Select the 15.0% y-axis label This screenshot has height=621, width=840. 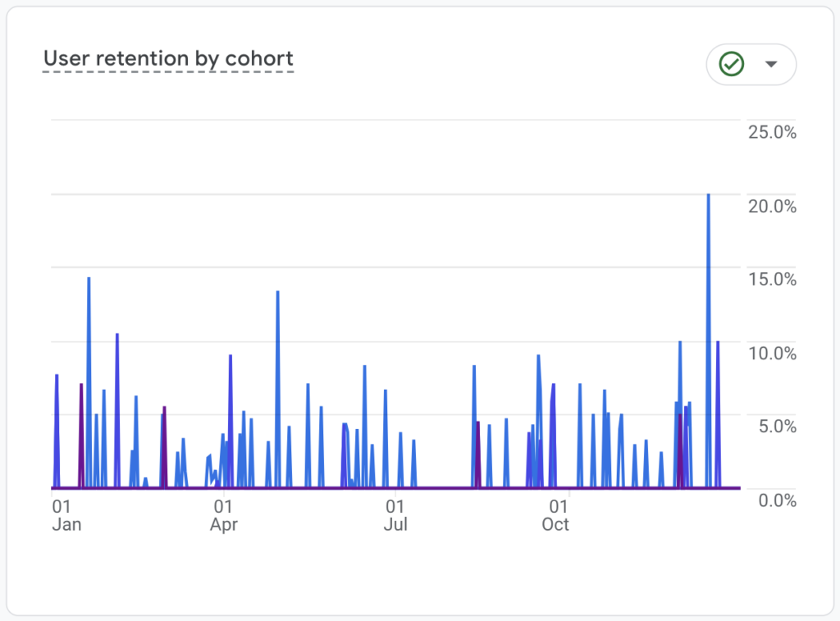pyautogui.click(x=772, y=279)
